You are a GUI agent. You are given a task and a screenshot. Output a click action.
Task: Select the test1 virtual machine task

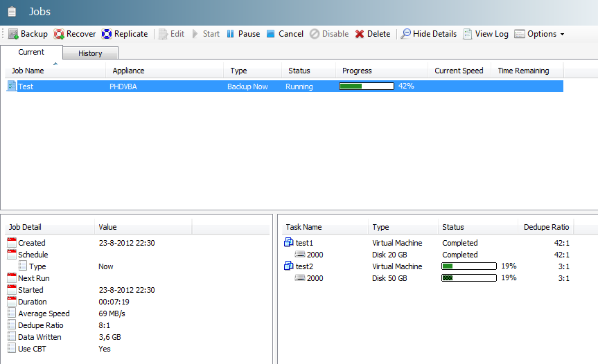(x=305, y=243)
